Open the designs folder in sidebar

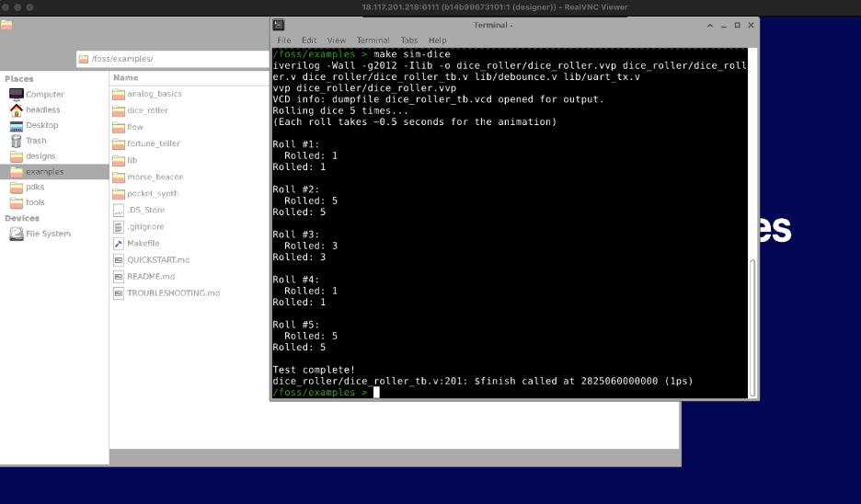click(40, 156)
